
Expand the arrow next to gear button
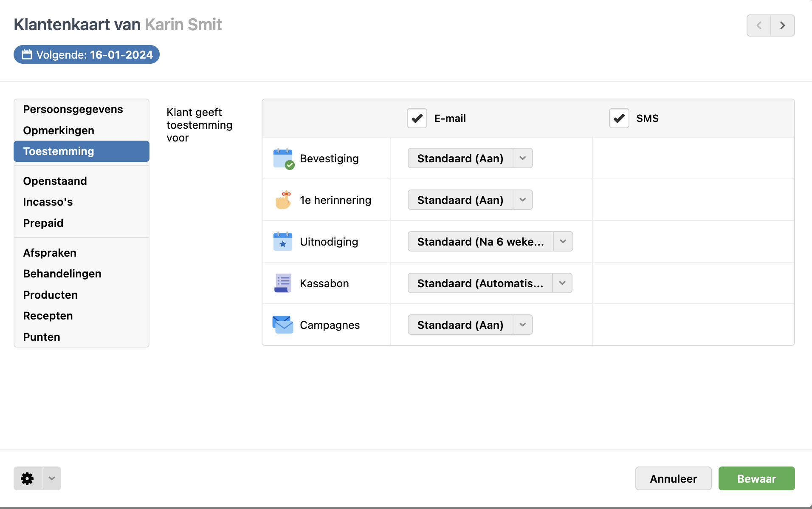coord(52,478)
